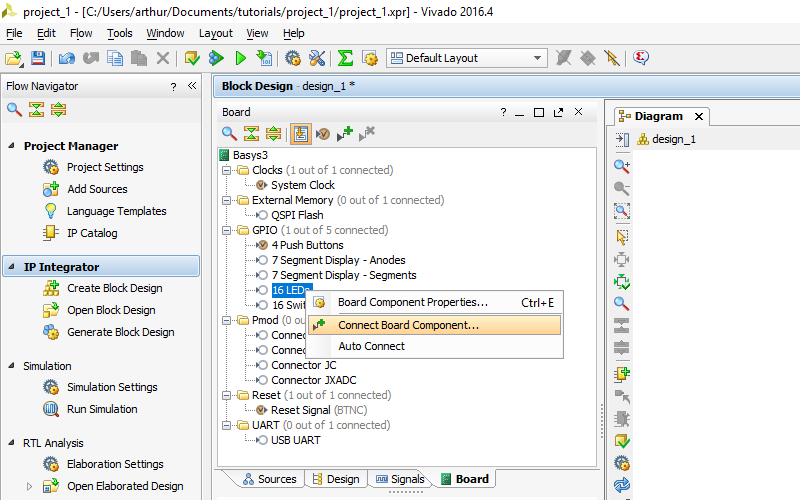This screenshot has height=500, width=800.
Task: Collapse the External Memory folder node
Action: (x=227, y=201)
